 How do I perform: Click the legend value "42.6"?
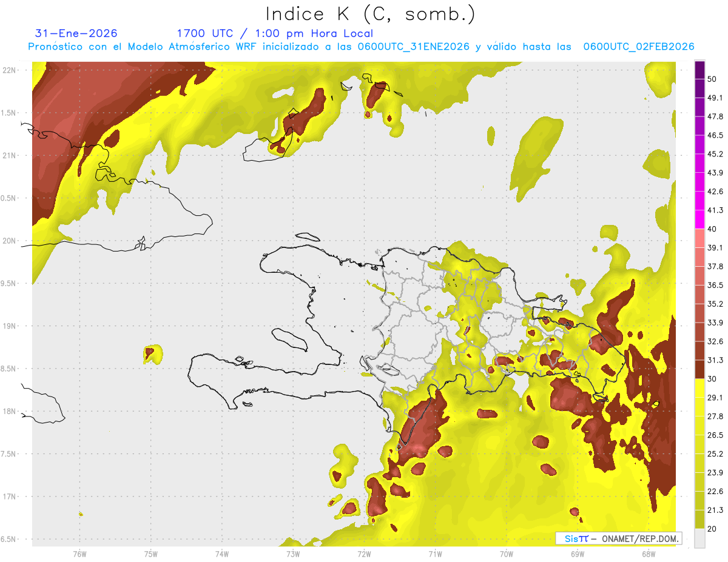(x=715, y=192)
